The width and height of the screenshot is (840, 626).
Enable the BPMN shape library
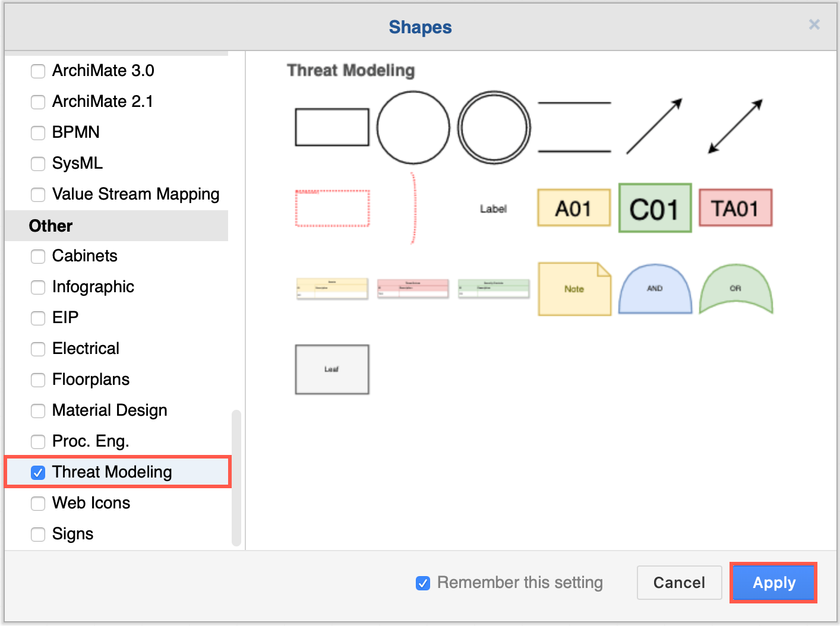pos(38,132)
